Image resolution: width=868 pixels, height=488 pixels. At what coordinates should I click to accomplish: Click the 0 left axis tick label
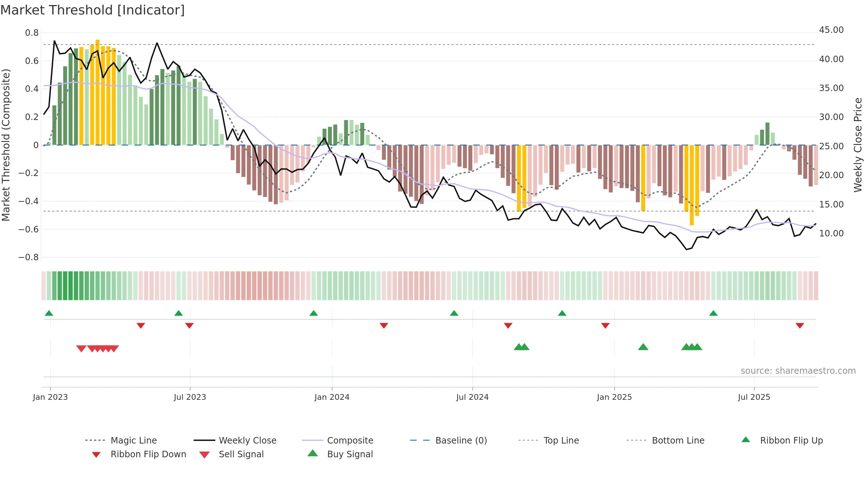(x=36, y=145)
